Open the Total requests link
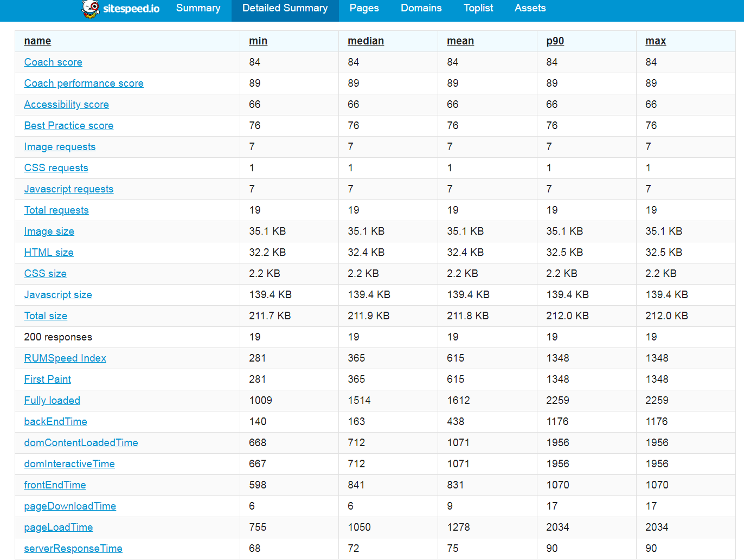The width and height of the screenshot is (744, 560). tap(56, 210)
